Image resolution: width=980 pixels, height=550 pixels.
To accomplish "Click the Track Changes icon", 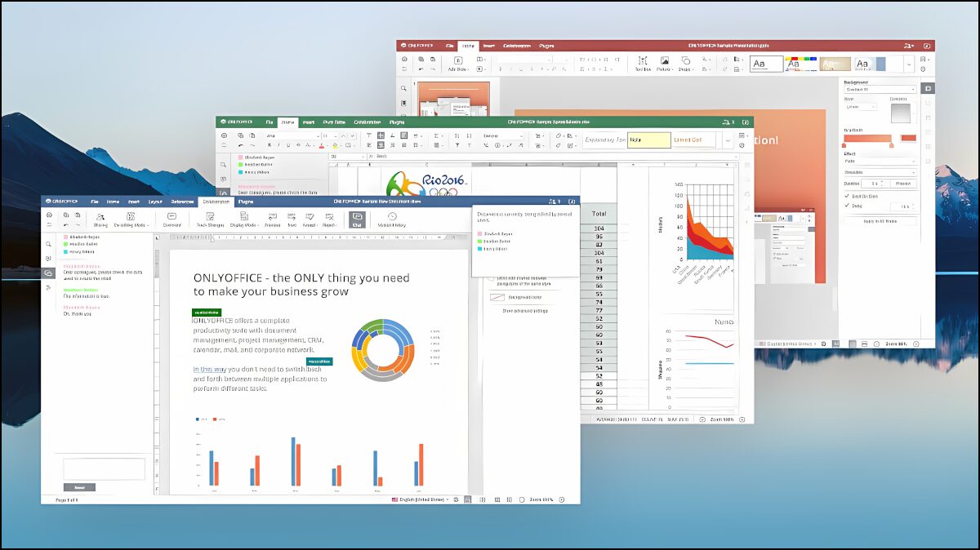I will [209, 219].
